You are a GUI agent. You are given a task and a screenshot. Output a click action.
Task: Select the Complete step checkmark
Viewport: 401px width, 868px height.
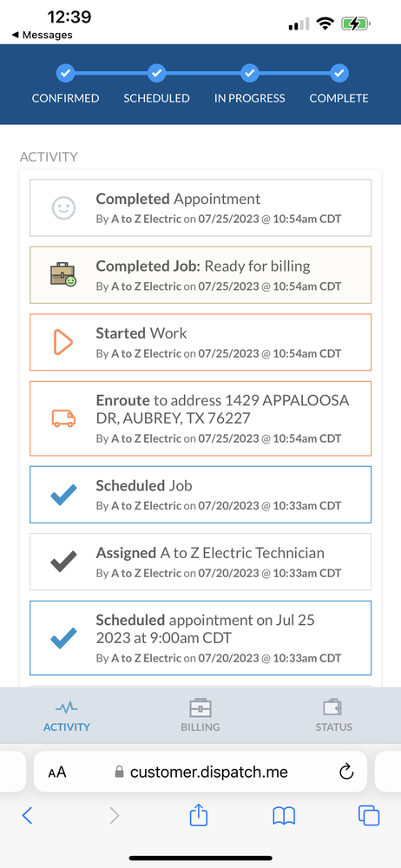tap(339, 73)
